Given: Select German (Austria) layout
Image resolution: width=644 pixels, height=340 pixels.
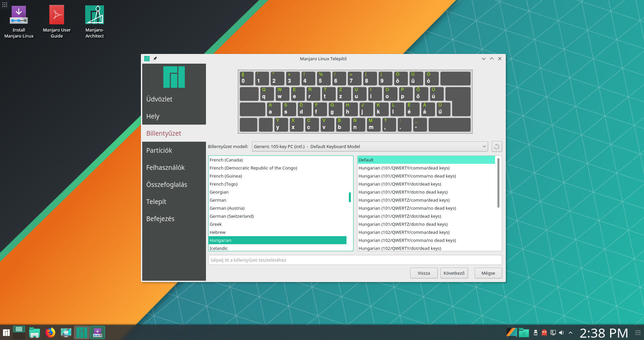Looking at the screenshot, I should coord(277,208).
